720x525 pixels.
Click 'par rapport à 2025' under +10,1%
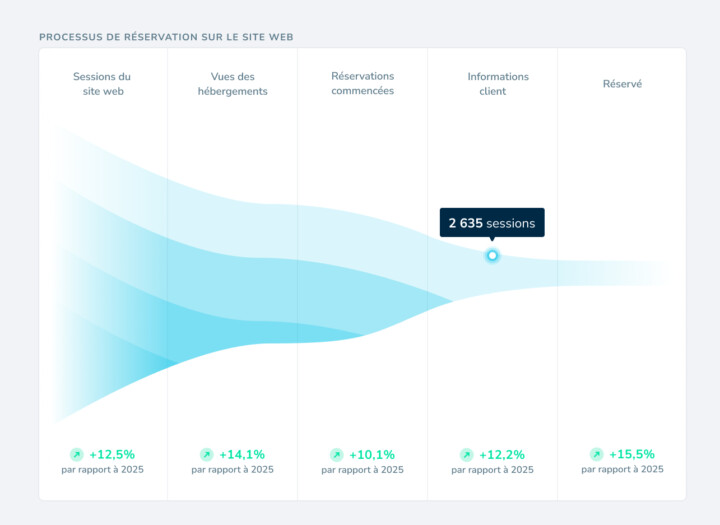pos(362,470)
